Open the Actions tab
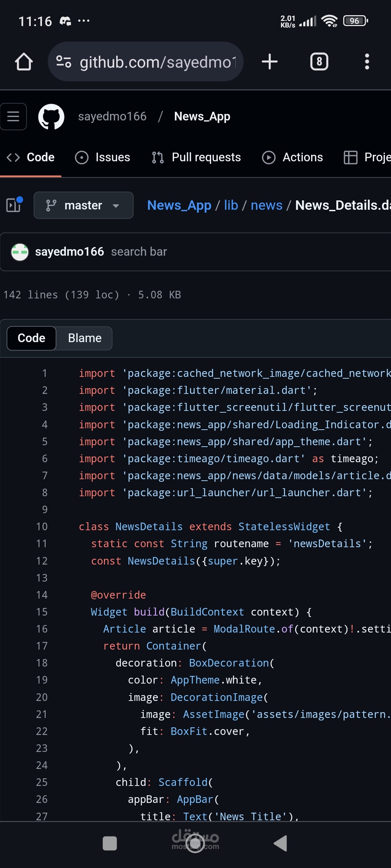 [293, 157]
